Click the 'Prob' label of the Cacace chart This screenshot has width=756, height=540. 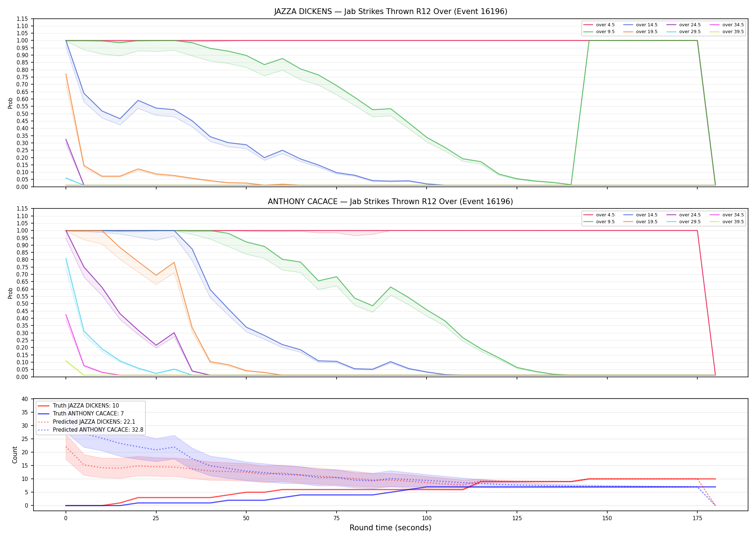click(10, 293)
